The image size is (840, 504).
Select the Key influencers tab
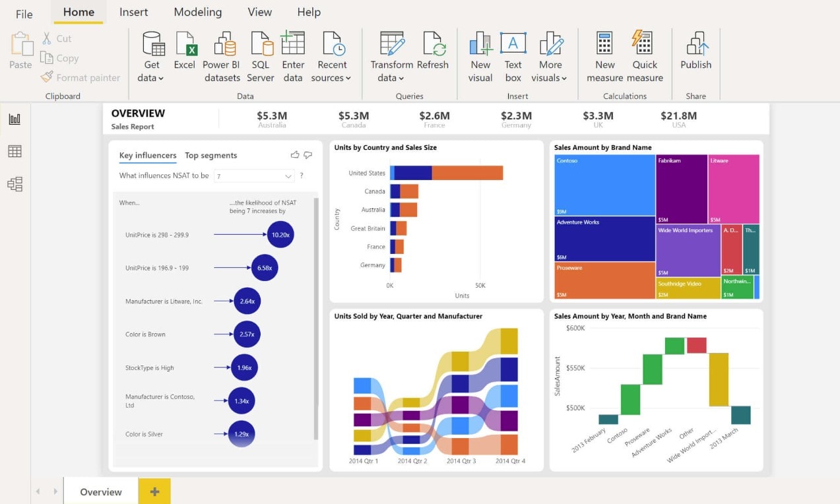(x=148, y=156)
